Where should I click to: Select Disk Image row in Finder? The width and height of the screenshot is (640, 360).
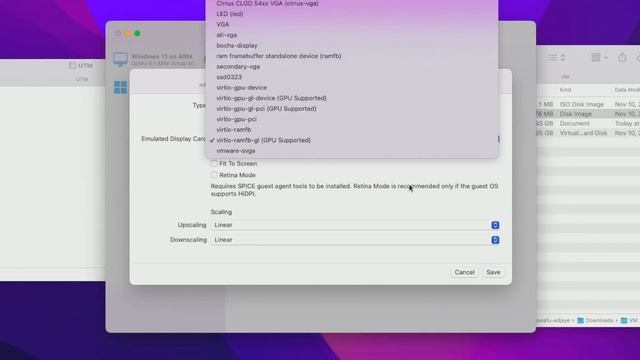[588, 114]
